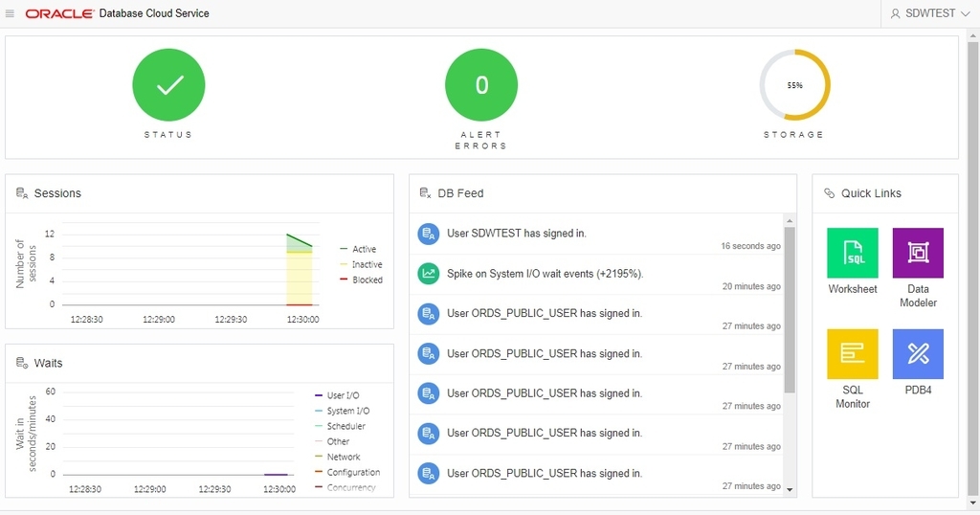
Task: Click the Oracle logo
Action: 60,13
